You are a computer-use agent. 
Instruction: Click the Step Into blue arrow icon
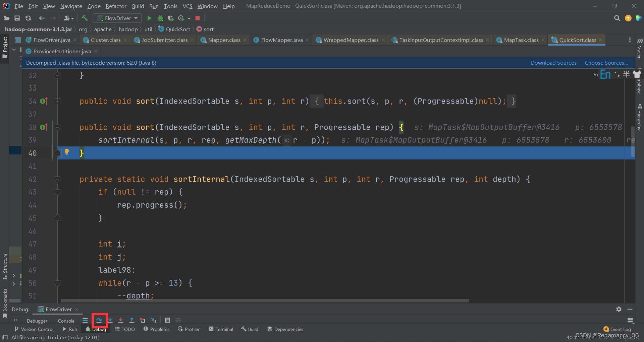pos(110,320)
